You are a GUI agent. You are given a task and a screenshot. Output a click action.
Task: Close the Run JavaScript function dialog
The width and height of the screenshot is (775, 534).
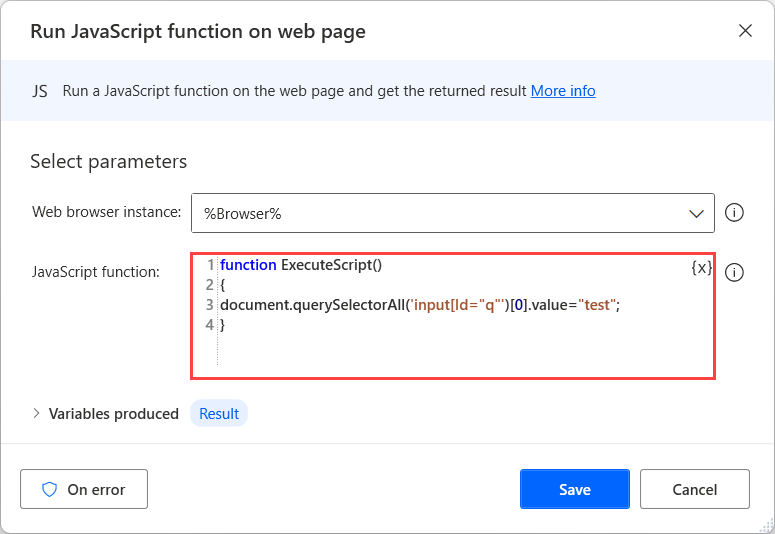(x=745, y=31)
